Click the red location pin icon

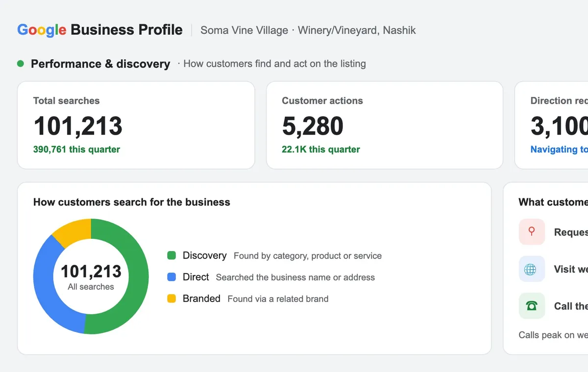[532, 232]
